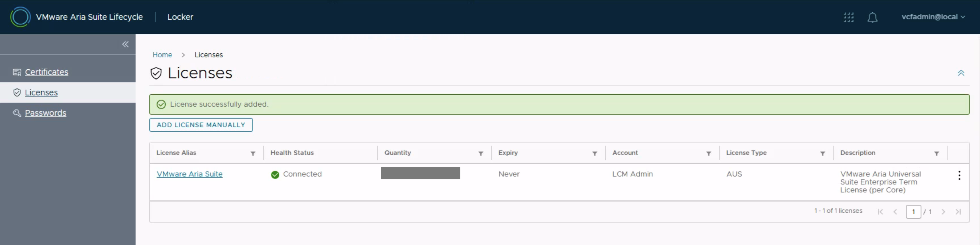This screenshot has width=980, height=245.
Task: Click the VMware Aria Suite Lifecycle logo
Action: pos(20,17)
